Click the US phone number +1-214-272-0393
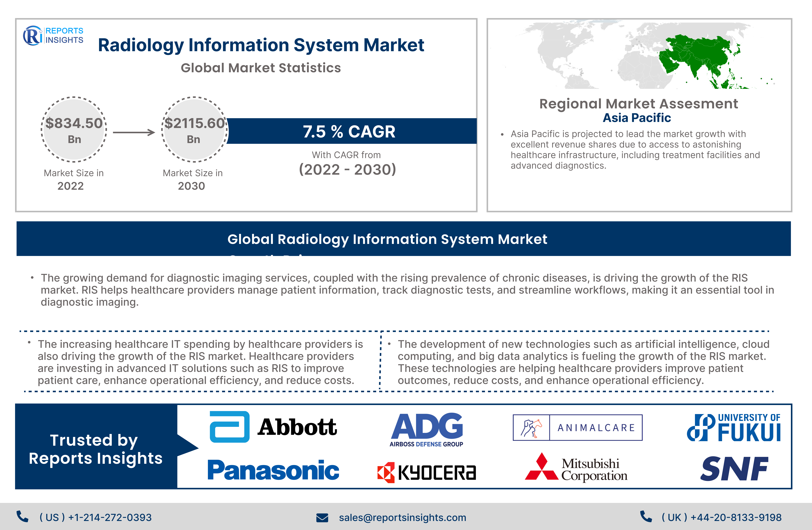 (96, 517)
